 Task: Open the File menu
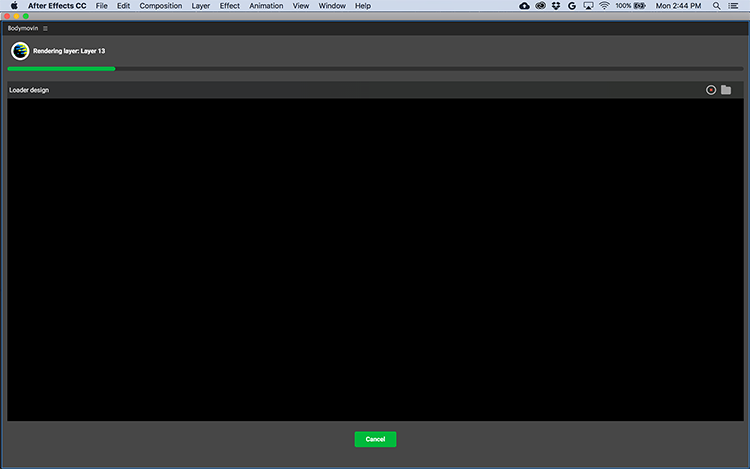coord(101,6)
